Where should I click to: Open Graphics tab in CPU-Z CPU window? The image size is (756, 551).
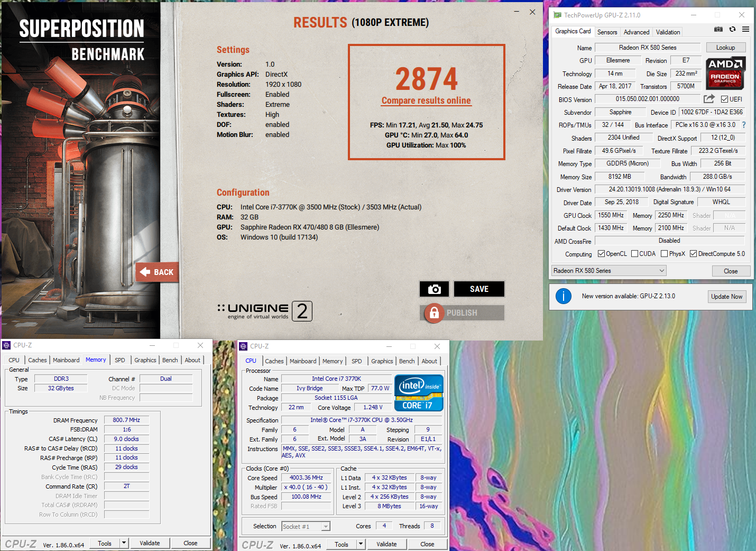coord(382,361)
